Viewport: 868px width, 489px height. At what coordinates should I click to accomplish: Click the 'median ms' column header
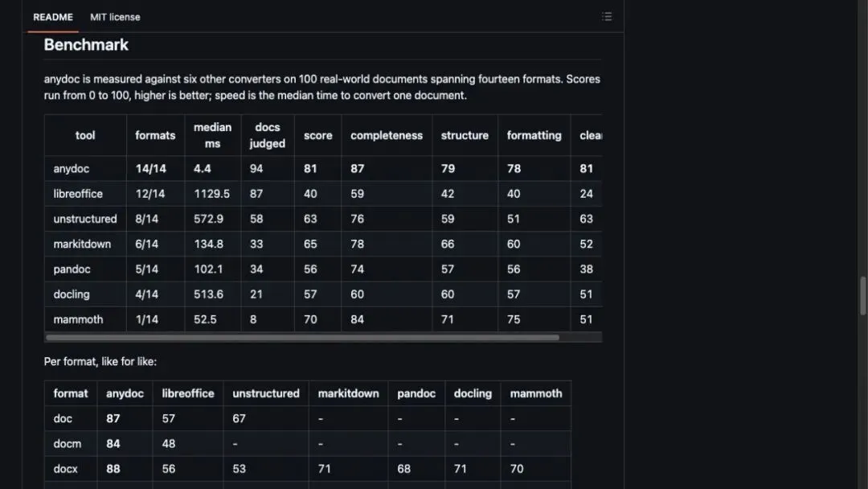click(x=212, y=135)
